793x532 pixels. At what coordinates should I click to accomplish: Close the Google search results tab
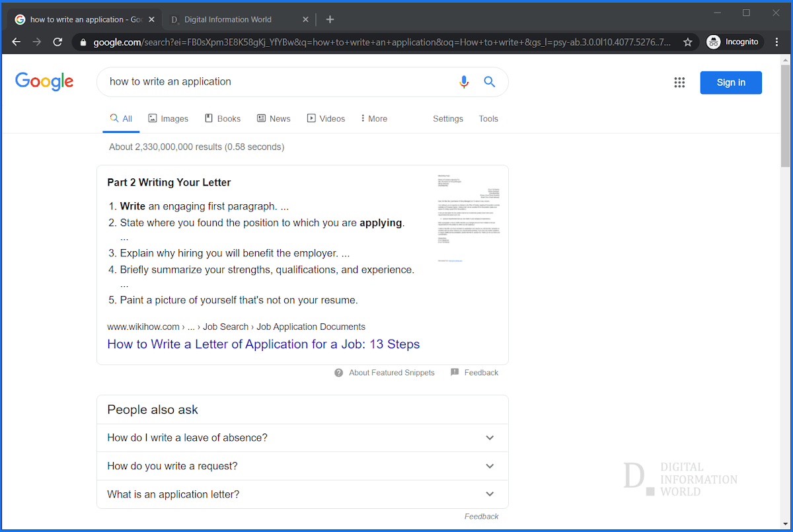click(x=151, y=20)
